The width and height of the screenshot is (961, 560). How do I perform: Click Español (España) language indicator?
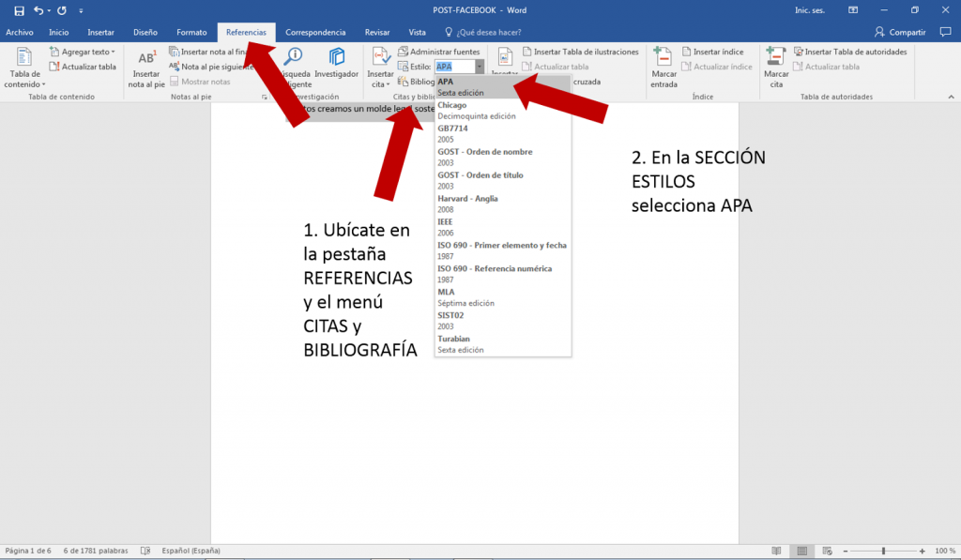(191, 551)
